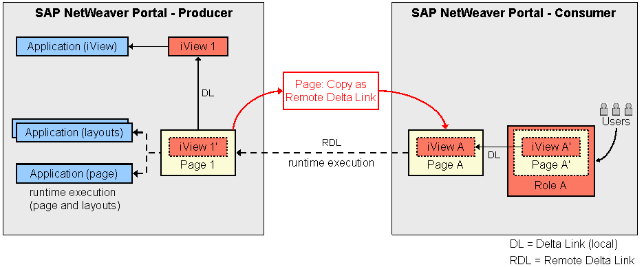Click RDL = Remote Delta Link legend
The height and width of the screenshot is (267, 644).
click(x=572, y=260)
